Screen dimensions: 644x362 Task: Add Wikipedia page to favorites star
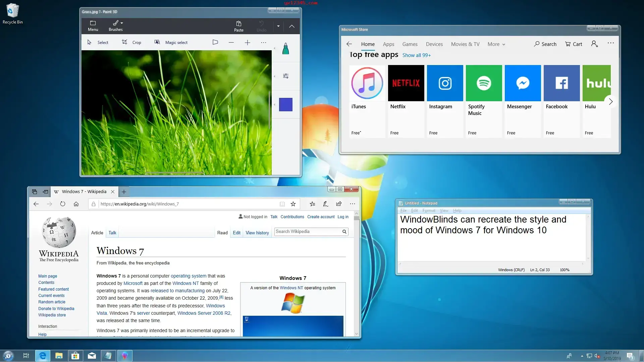pos(293,204)
